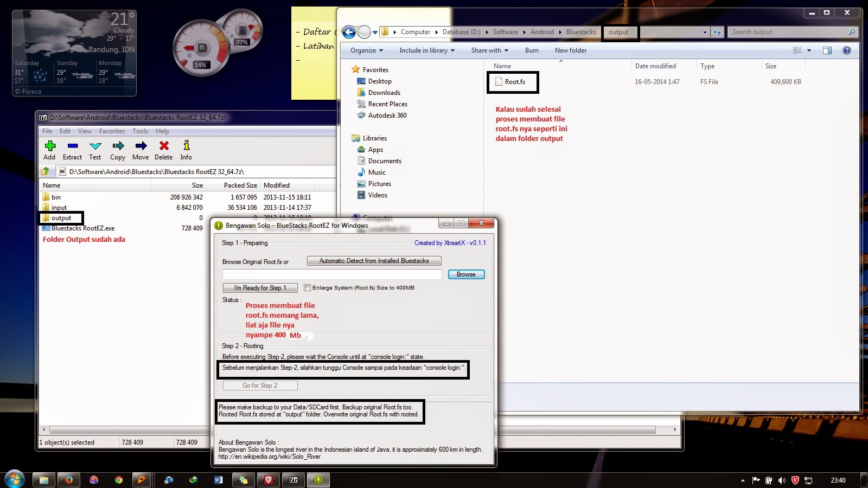Launch Google Chrome from the taskbar
868x488 pixels.
(119, 480)
